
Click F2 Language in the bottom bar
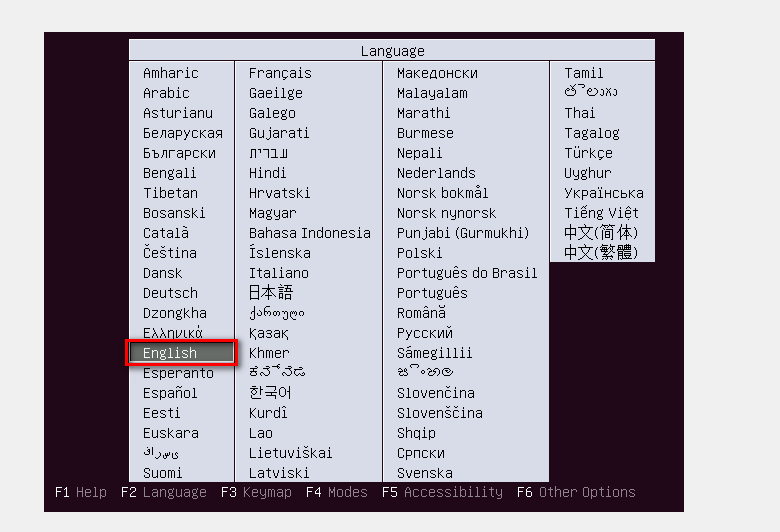163,492
